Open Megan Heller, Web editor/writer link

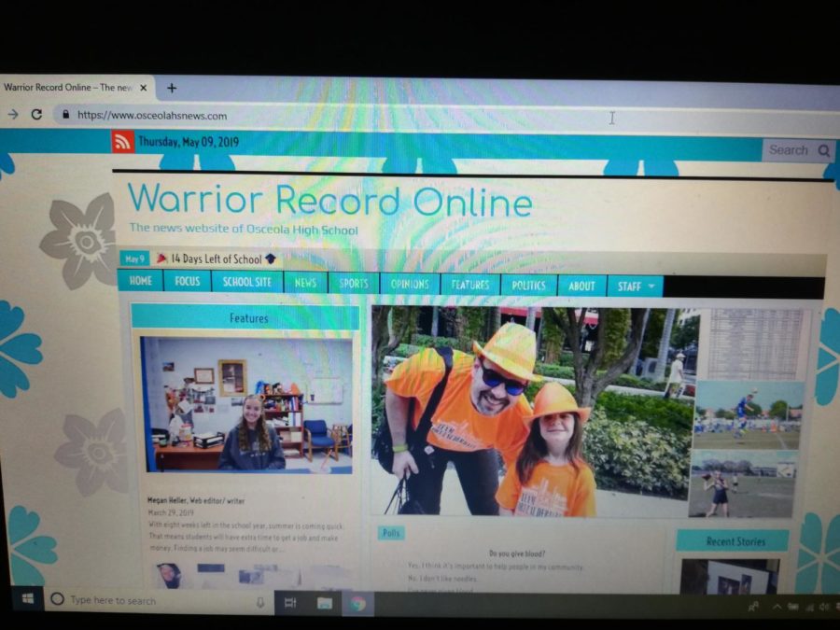tap(196, 500)
